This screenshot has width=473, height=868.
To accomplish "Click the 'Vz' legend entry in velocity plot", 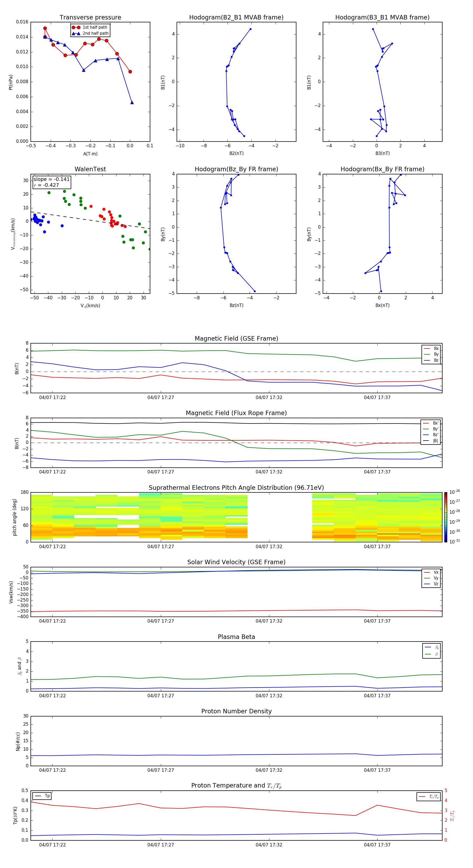I will pos(431,584).
